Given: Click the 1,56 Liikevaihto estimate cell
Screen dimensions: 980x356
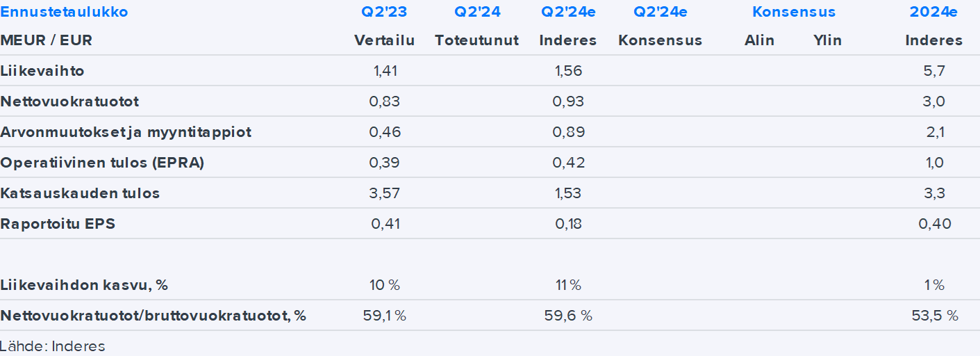Looking at the screenshot, I should click(568, 71).
